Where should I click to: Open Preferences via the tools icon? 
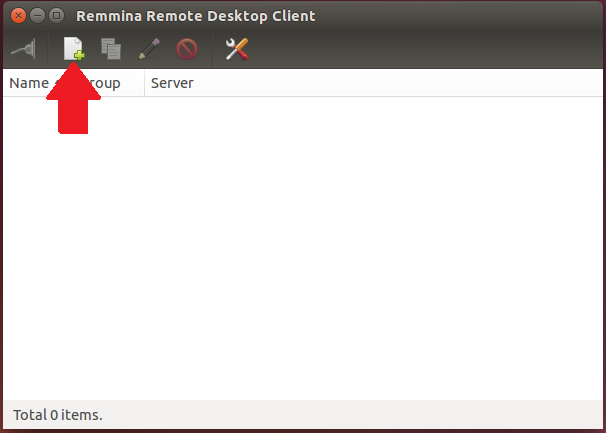click(237, 49)
